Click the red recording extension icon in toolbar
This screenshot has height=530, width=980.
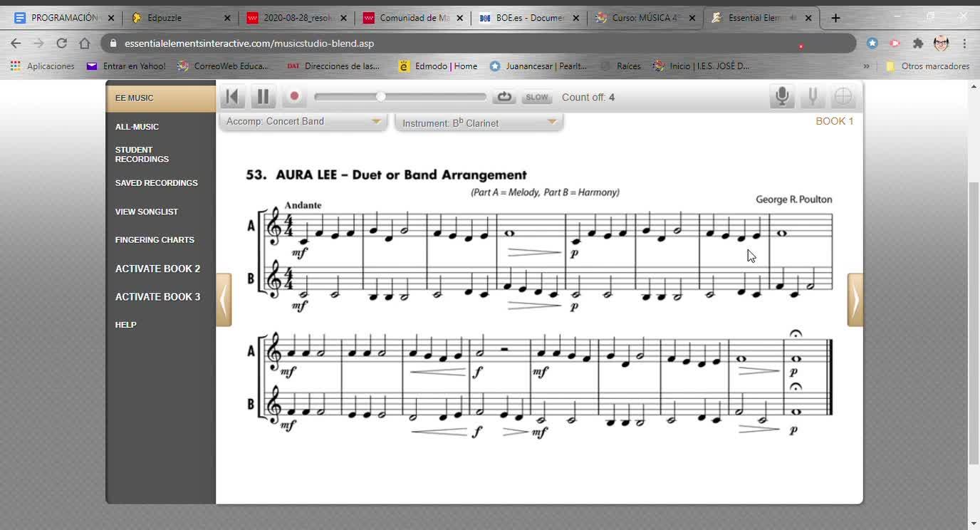click(895, 43)
